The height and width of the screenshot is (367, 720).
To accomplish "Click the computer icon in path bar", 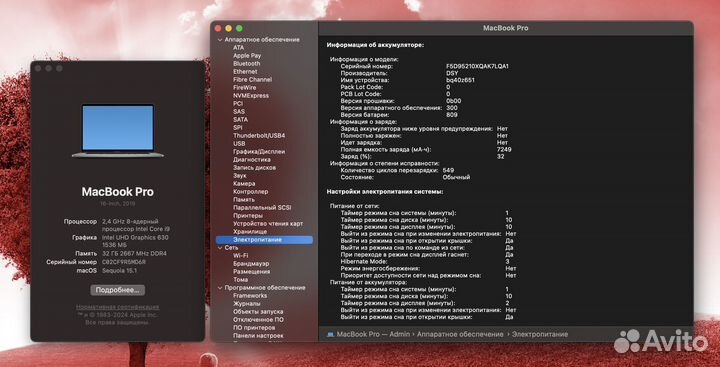I will (330, 334).
